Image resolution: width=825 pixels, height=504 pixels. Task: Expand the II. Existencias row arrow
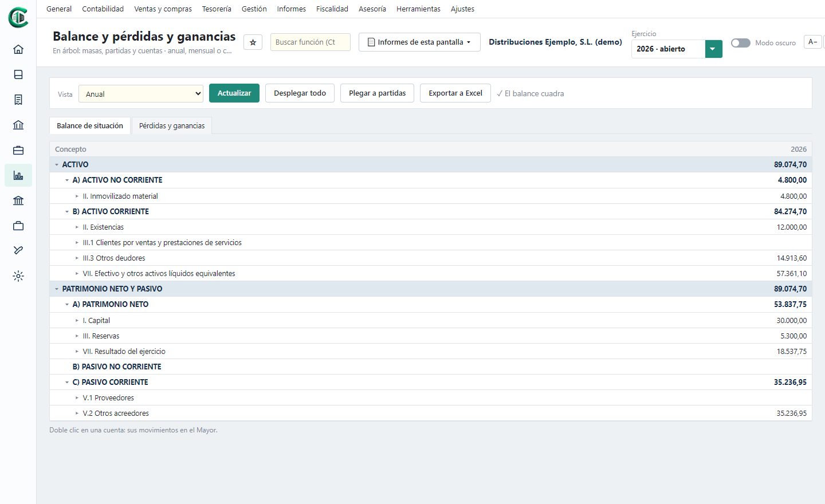tap(77, 227)
